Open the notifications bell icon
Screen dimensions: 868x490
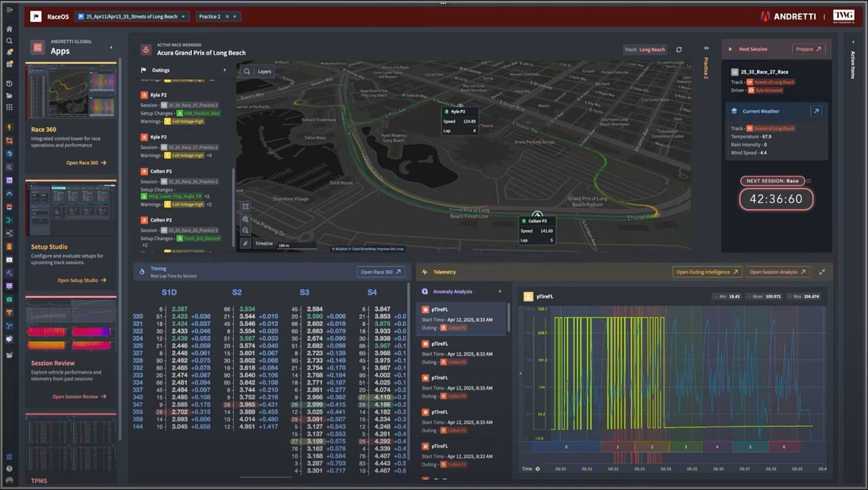tap(9, 52)
